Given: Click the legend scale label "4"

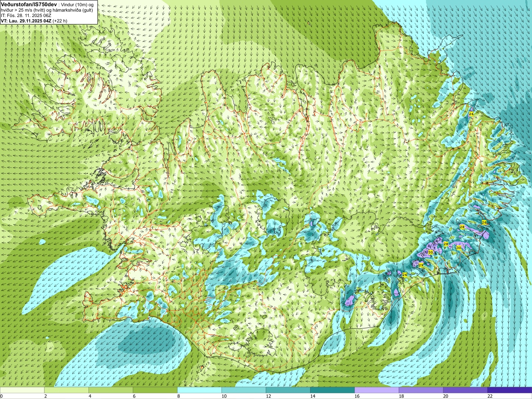Looking at the screenshot, I should 90,396.
